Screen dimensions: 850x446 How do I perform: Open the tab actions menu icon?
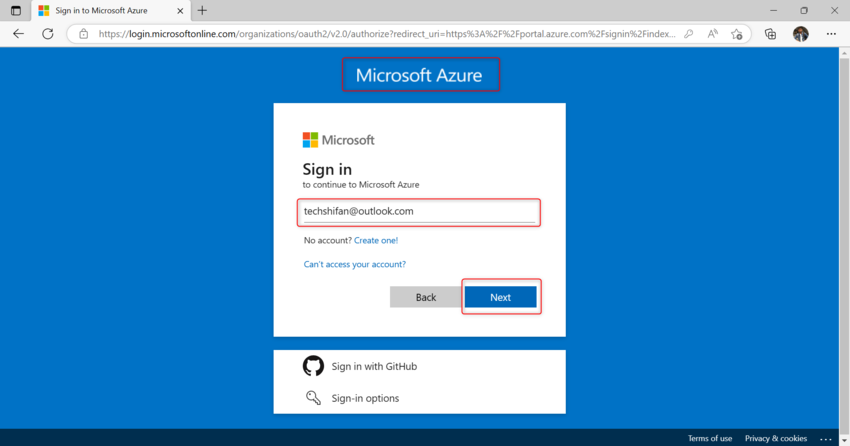16,10
